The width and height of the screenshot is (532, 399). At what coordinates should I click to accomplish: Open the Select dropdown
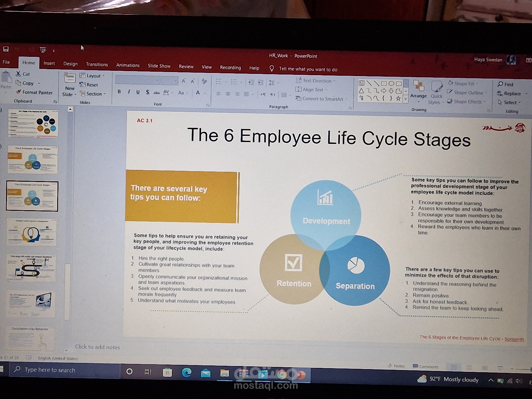pos(509,102)
